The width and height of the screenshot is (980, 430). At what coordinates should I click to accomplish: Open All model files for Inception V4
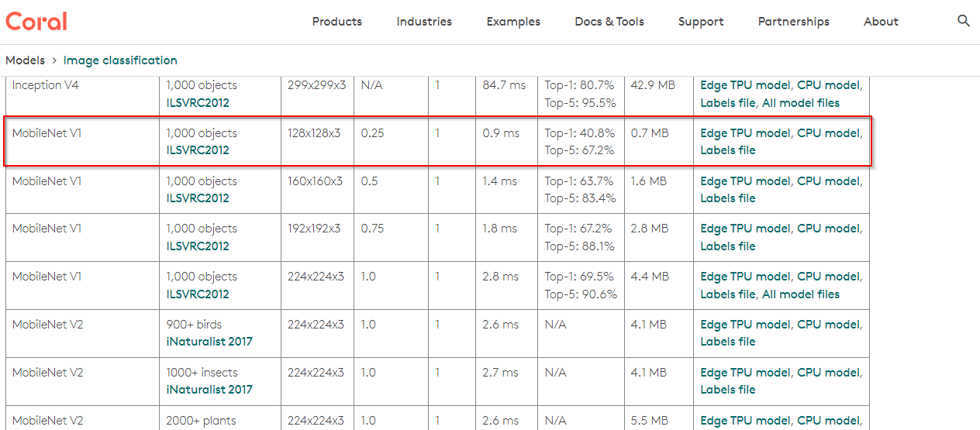pyautogui.click(x=801, y=102)
